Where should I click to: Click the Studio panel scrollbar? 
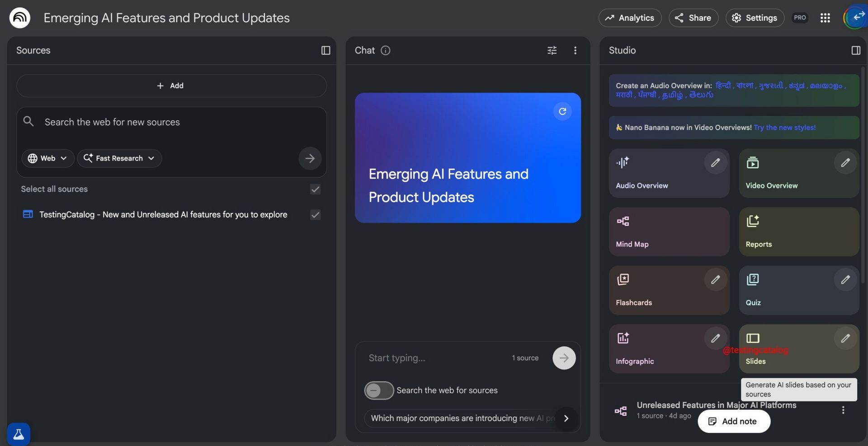[863, 176]
